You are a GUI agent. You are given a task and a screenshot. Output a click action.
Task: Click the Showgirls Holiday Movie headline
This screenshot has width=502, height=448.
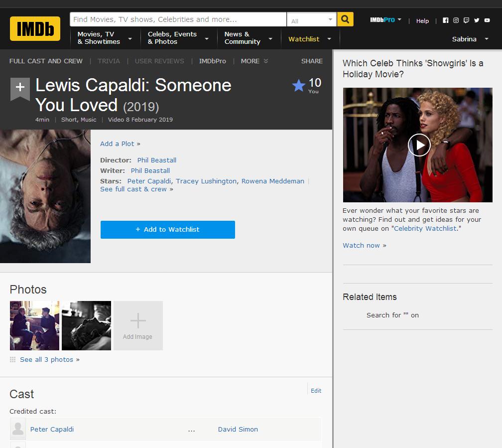(413, 69)
